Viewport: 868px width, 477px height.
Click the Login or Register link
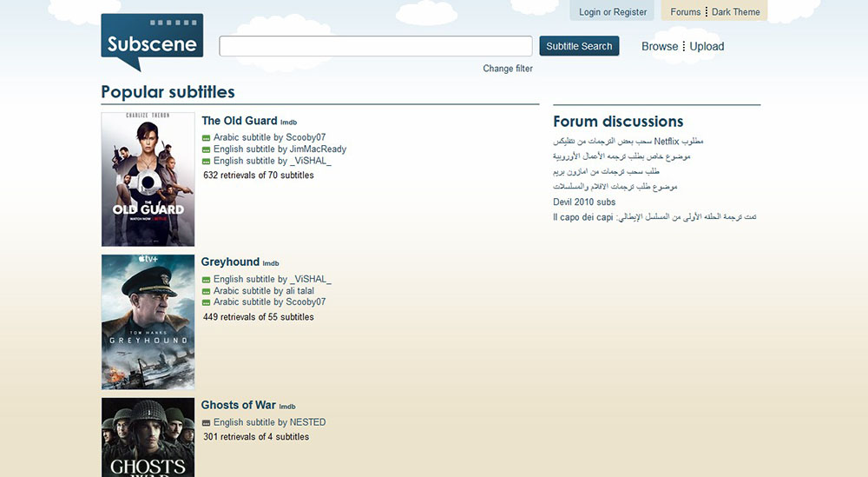[613, 12]
